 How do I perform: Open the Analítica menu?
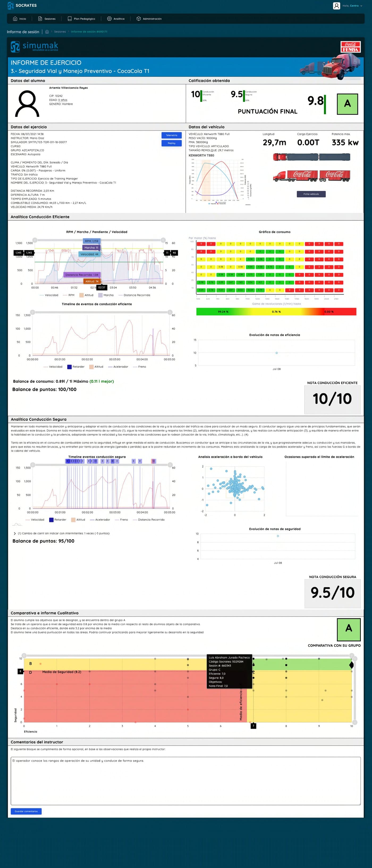(x=116, y=19)
